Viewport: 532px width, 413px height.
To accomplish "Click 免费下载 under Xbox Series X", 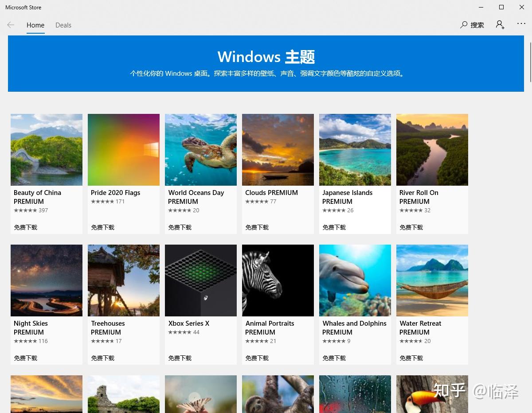I will (180, 358).
